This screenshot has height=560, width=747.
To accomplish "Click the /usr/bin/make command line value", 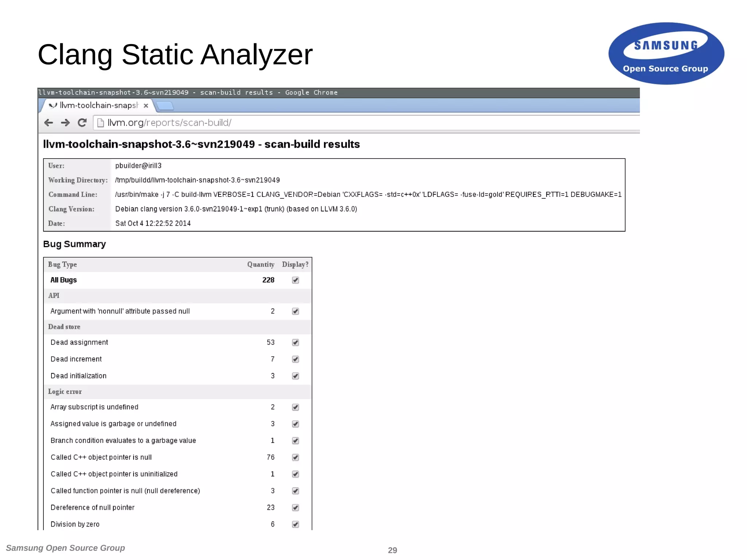I will [x=368, y=195].
